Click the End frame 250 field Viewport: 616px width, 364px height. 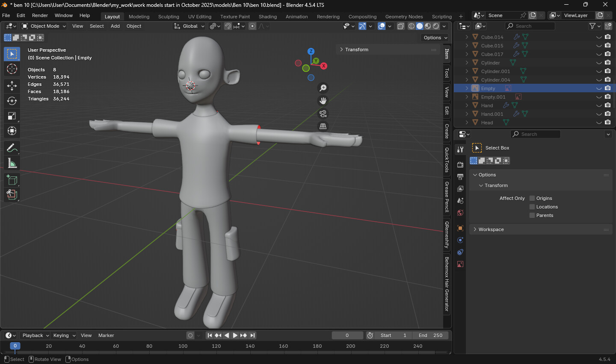(x=431, y=335)
